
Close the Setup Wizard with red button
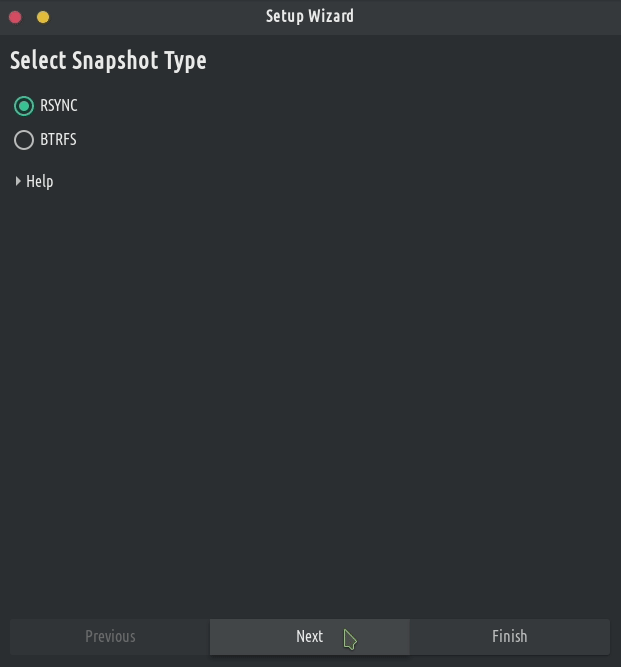click(x=15, y=16)
